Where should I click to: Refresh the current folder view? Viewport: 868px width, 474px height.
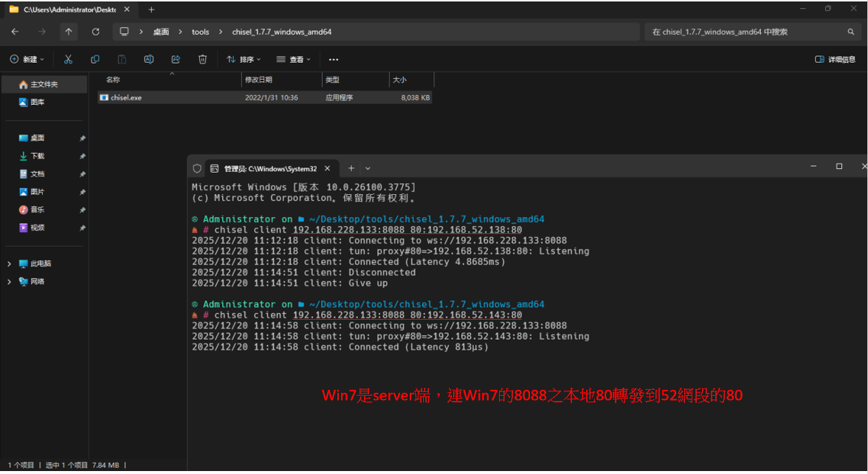(95, 32)
